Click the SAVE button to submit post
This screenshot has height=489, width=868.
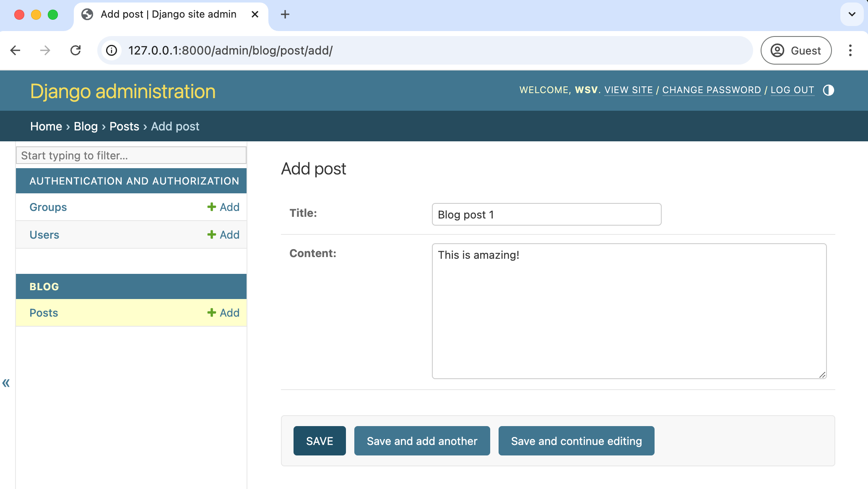point(319,441)
